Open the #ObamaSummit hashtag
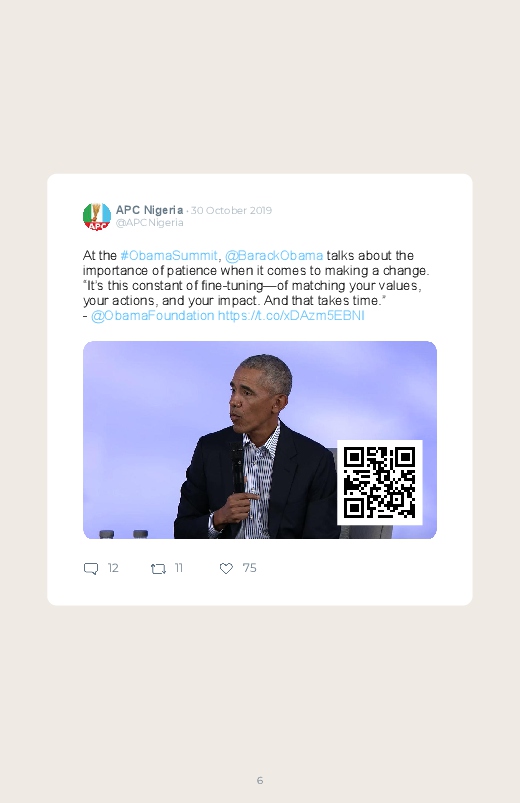The image size is (520, 803). pos(169,256)
